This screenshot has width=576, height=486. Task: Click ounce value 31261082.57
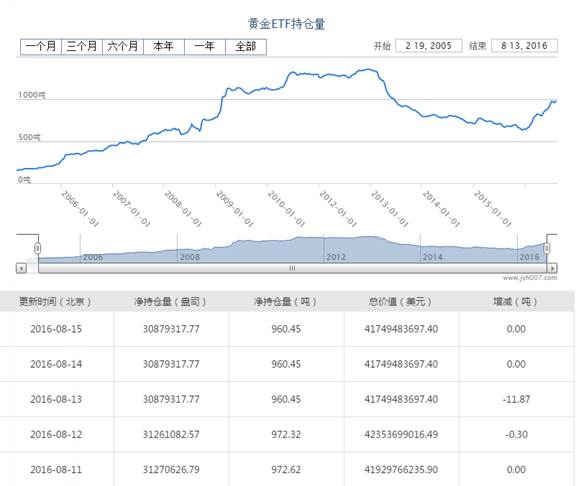click(x=171, y=435)
